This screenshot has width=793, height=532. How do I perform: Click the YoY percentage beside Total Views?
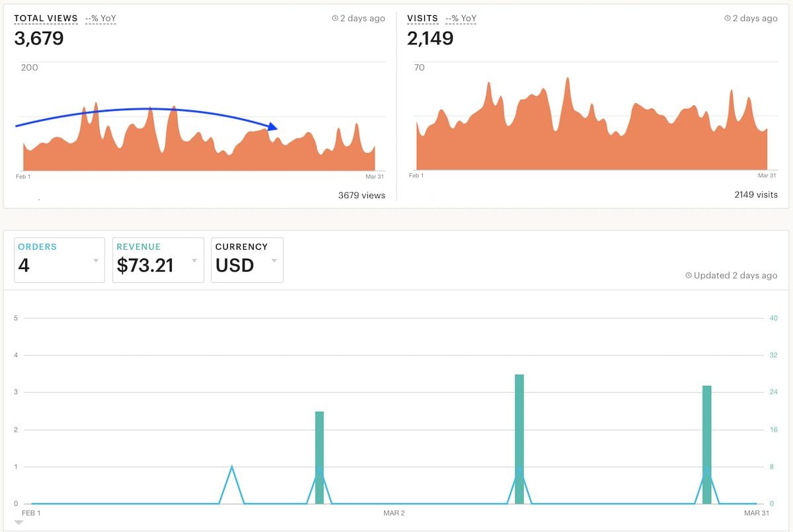pyautogui.click(x=100, y=19)
